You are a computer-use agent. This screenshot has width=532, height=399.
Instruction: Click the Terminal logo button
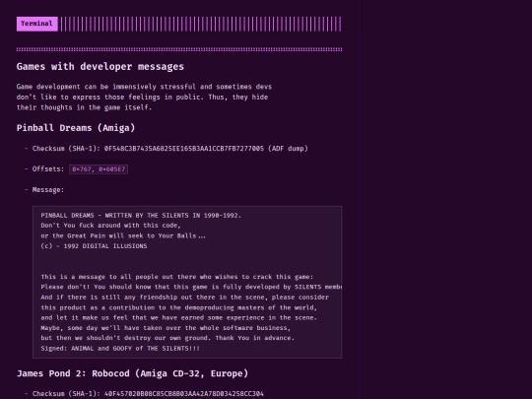[x=37, y=24]
